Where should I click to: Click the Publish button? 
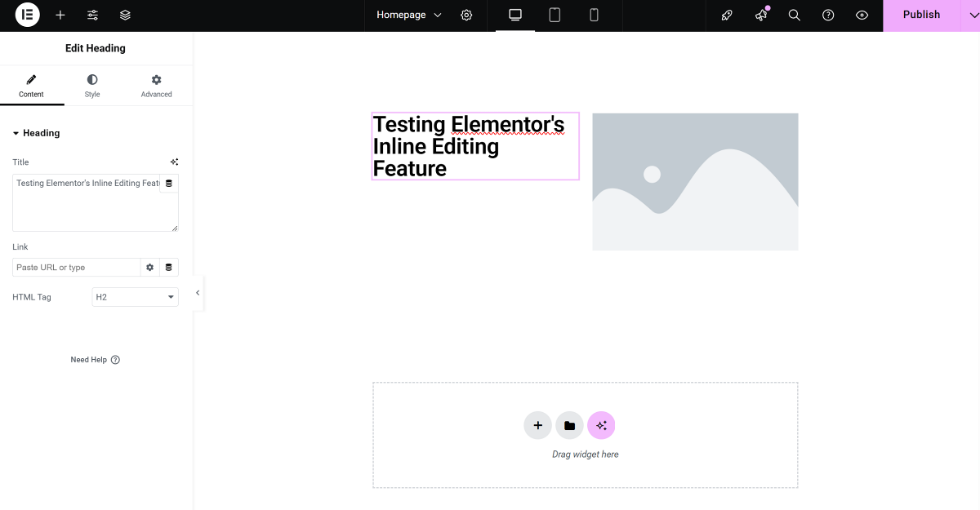coord(921,16)
